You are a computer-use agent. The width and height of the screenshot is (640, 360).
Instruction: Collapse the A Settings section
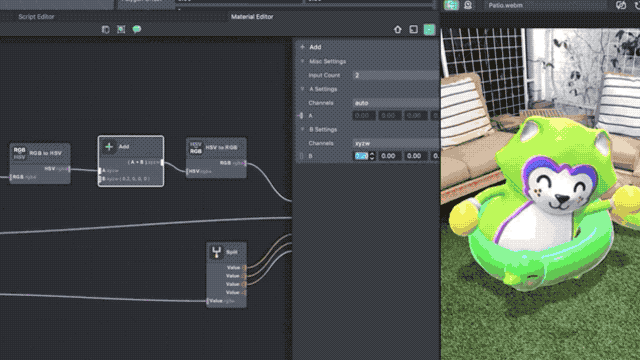[x=302, y=89]
